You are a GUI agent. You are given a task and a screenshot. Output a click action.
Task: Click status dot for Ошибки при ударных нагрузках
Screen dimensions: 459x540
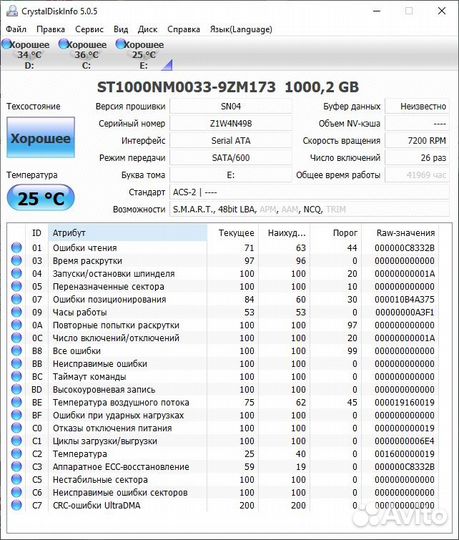pos(16,415)
